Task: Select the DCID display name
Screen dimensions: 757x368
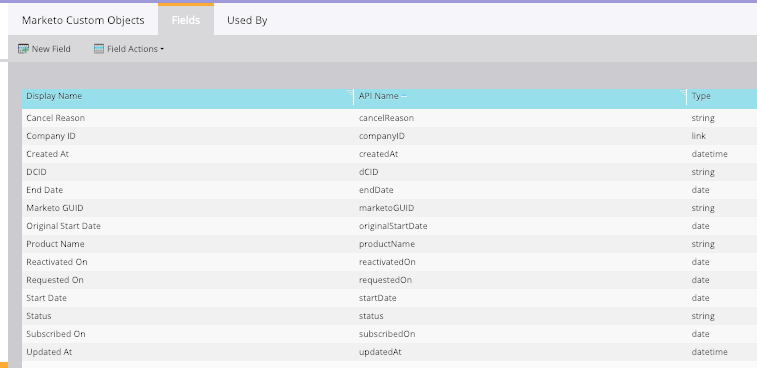Action: (36, 172)
